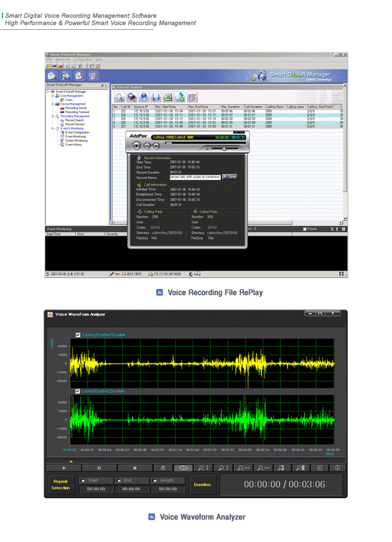Click the first large banner icon with magnifier
392x542 pixels.
(52, 75)
